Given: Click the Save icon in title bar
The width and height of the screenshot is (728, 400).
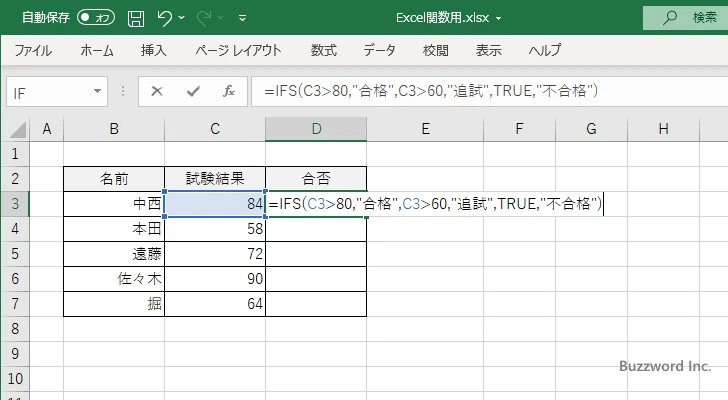Looking at the screenshot, I should [x=136, y=18].
